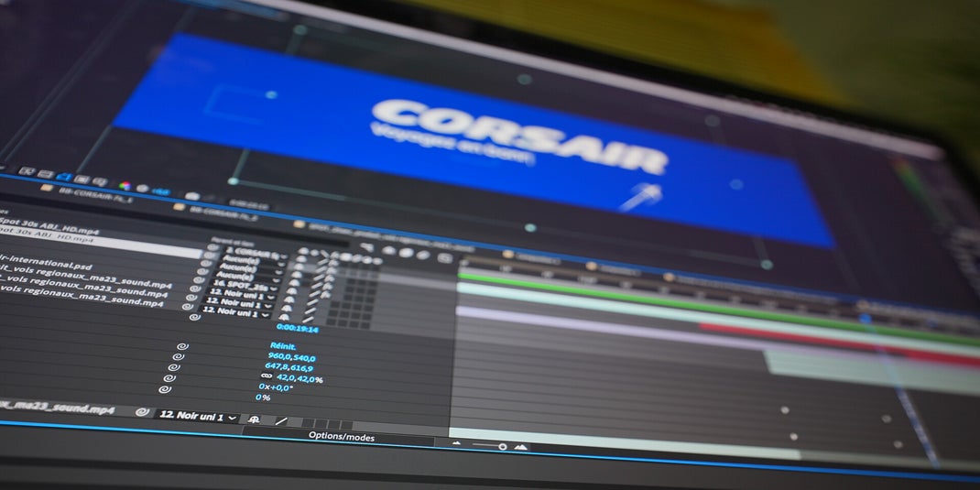Click the parent pick whip beside 2. CORSAIR dropdown
Image resolution: width=980 pixels, height=490 pixels.
click(x=212, y=247)
